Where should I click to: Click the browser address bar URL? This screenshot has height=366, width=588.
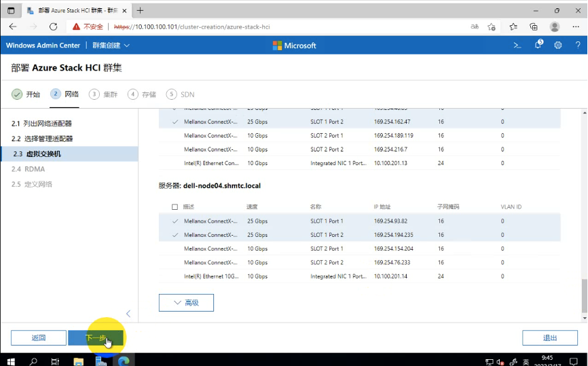point(192,26)
